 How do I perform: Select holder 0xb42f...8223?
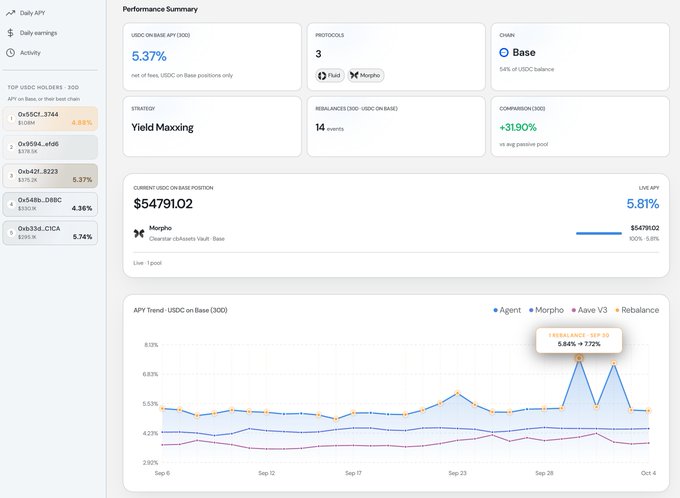(50, 176)
